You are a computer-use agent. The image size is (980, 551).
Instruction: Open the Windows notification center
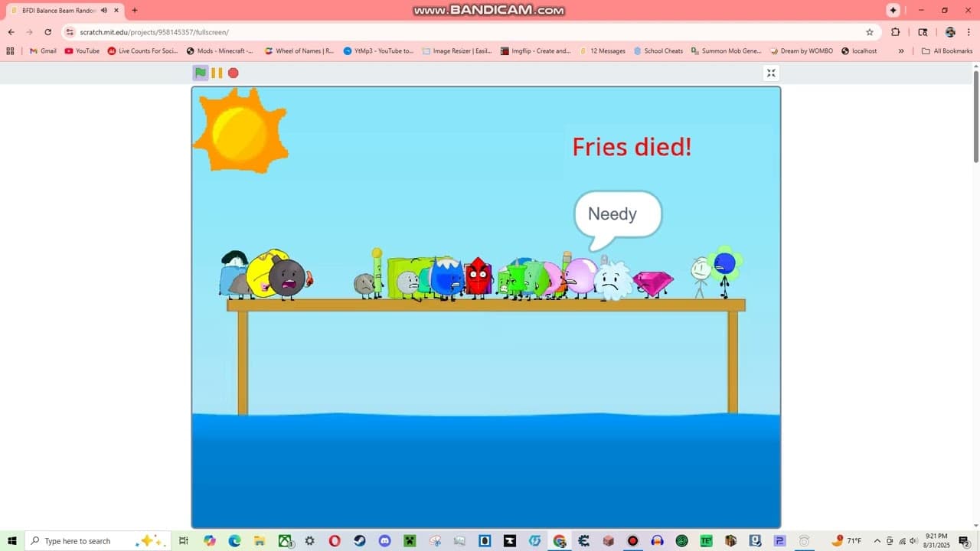tap(965, 541)
